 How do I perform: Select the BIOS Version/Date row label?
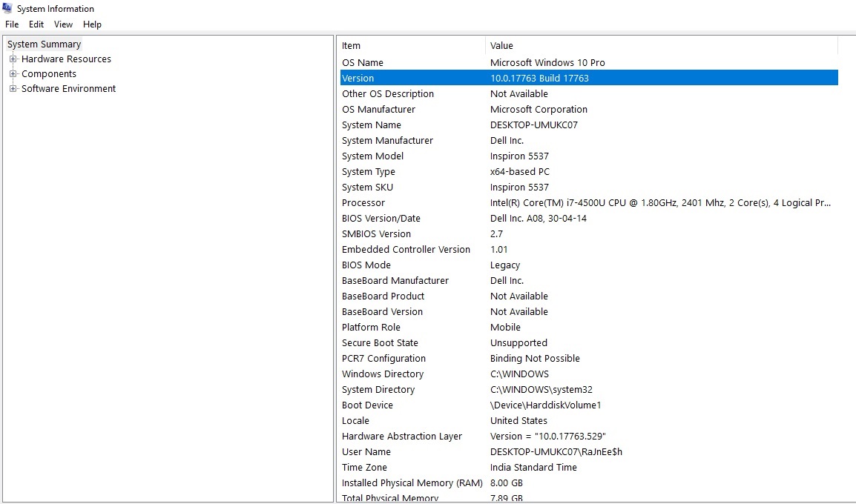[x=381, y=218]
